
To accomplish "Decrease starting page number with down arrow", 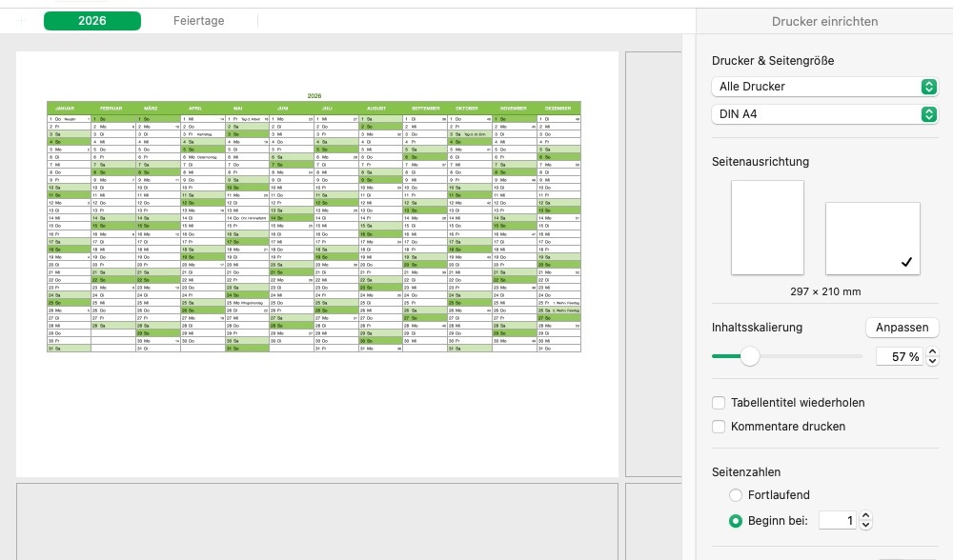I will [x=865, y=525].
